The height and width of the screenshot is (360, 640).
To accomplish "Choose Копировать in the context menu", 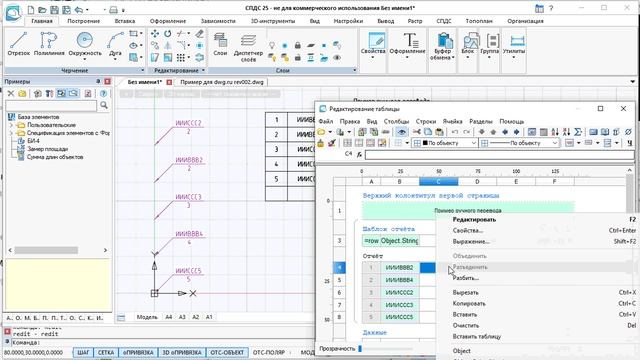I will click(469, 304).
